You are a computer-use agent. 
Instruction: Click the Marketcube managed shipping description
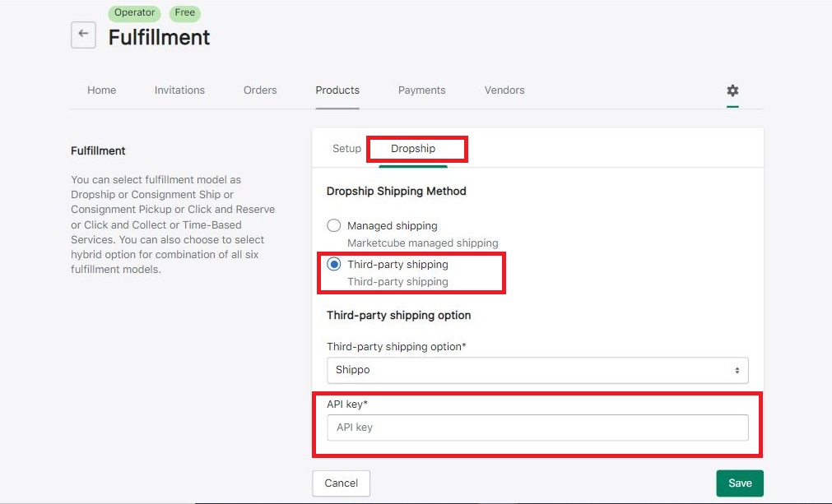422,243
